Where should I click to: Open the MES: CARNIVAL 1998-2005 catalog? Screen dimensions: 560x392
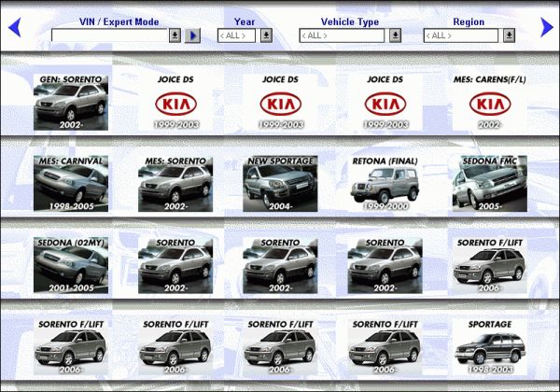pyautogui.click(x=71, y=184)
